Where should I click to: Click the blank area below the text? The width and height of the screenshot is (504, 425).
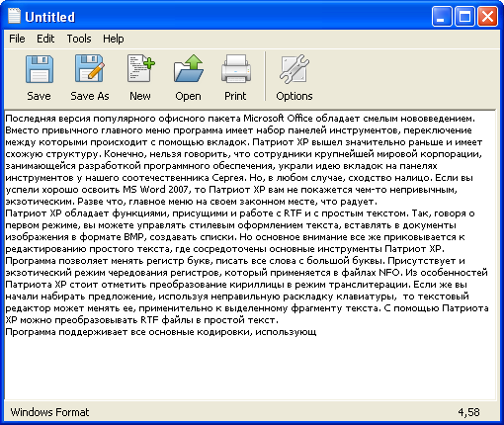[x=250, y=369]
